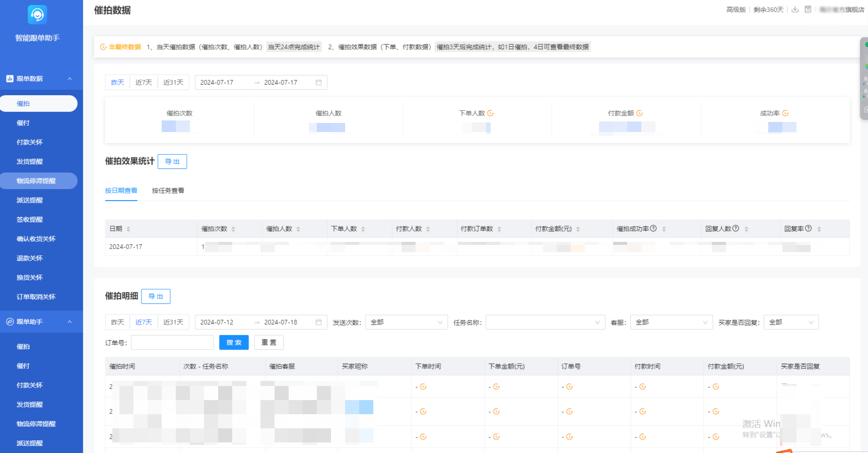Image resolution: width=868 pixels, height=453 pixels.
Task: Open 付款关怀 under 跟单数据 menu
Action: click(30, 142)
